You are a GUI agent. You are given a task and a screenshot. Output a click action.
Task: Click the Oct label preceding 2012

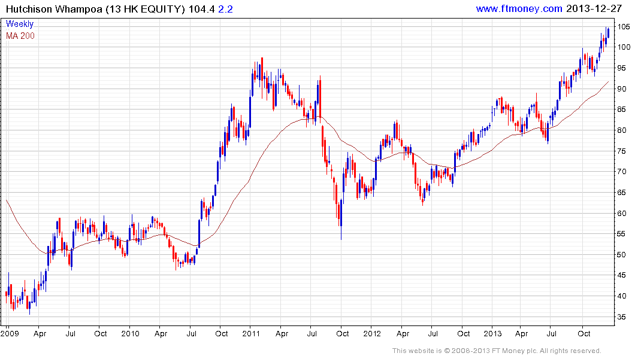[342, 333]
